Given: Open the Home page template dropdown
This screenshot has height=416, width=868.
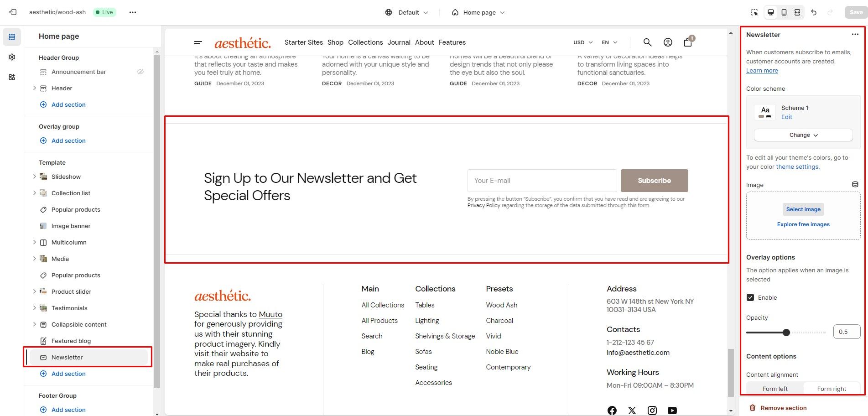Looking at the screenshot, I should click(478, 12).
